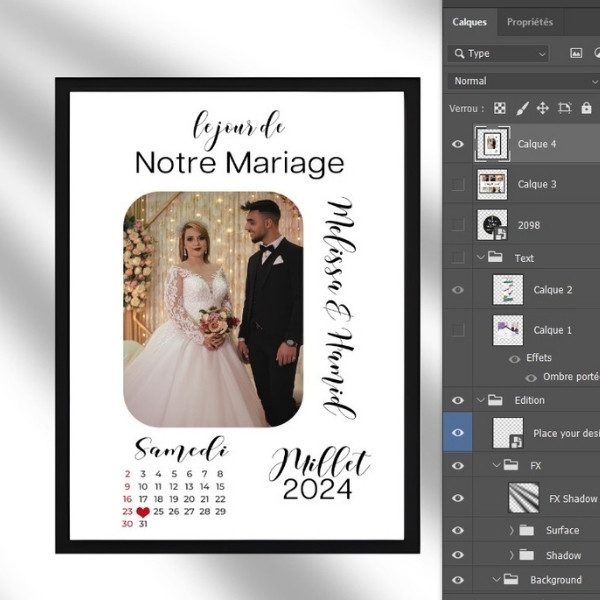Viewport: 600px width, 600px height.
Task: Show the Calque 3 layer
Action: (458, 184)
